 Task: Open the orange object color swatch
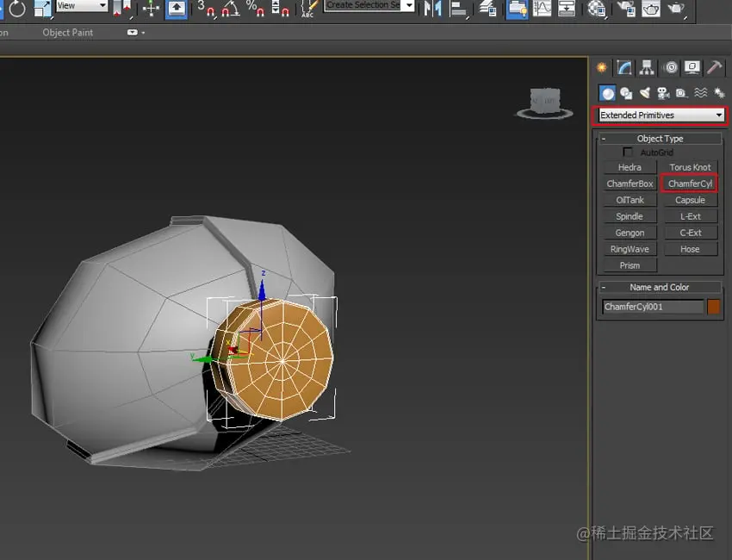pyautogui.click(x=714, y=307)
